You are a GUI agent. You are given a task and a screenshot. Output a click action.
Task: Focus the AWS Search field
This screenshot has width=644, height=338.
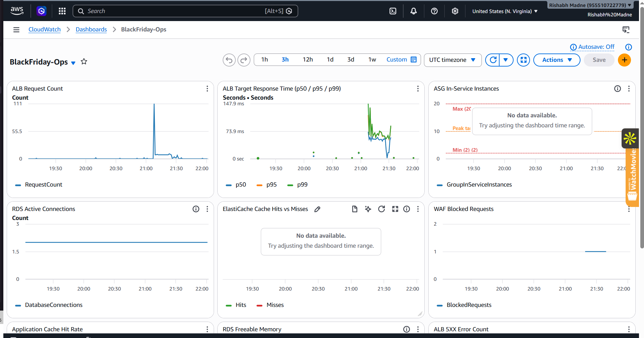(185, 11)
